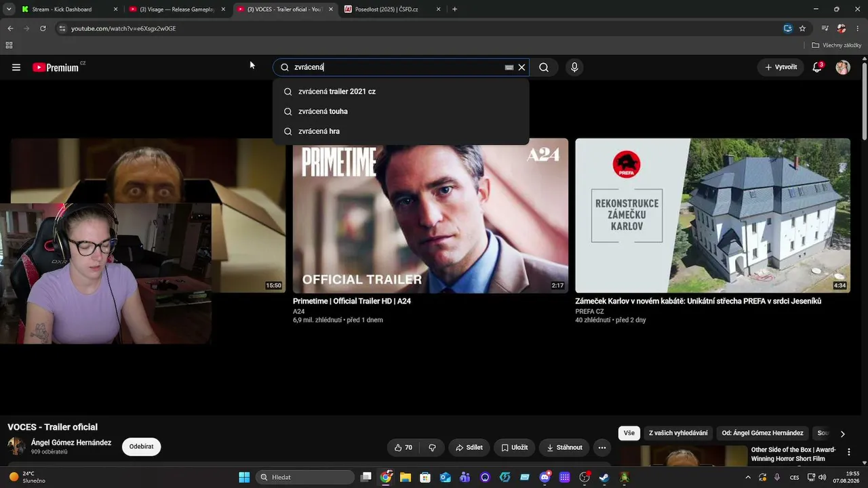Select the 'Vše' filter chip
Viewport: 868px width, 488px height.
click(629, 433)
